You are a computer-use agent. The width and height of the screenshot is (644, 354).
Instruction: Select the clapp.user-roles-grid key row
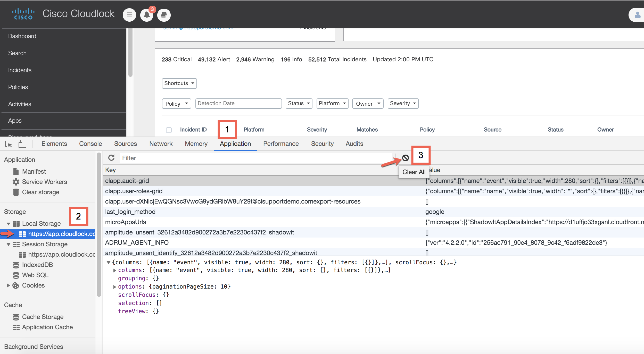pos(263,191)
